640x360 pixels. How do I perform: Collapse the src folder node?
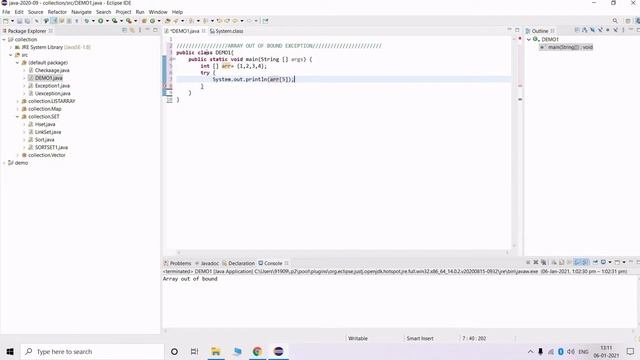click(11, 55)
